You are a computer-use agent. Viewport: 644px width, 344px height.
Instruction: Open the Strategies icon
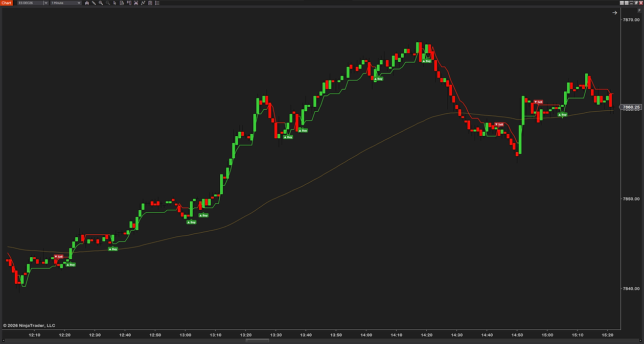[150, 3]
